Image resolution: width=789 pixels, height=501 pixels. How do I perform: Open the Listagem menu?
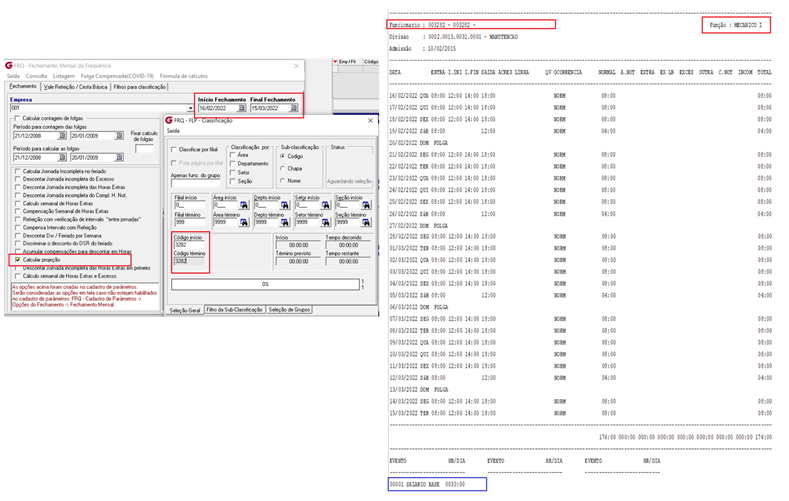(64, 76)
